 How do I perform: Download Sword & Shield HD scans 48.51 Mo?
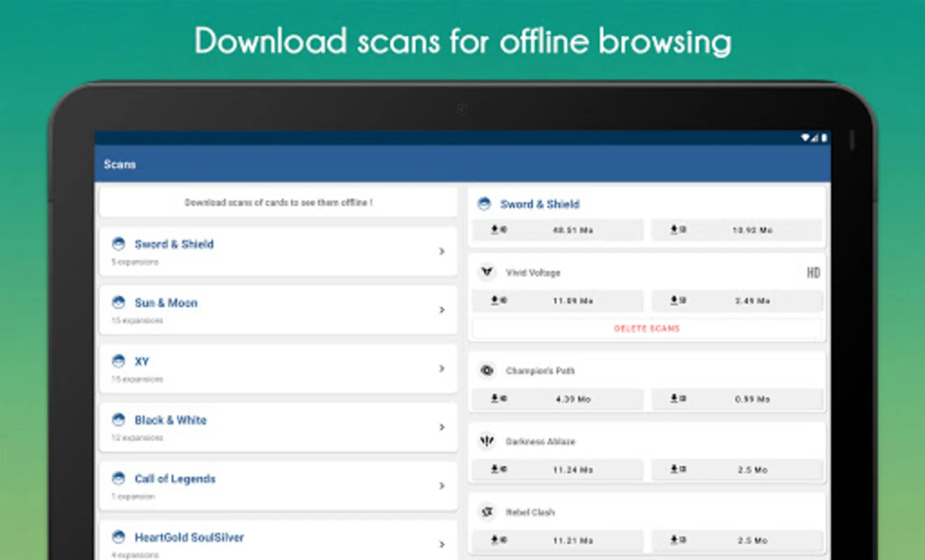point(557,230)
